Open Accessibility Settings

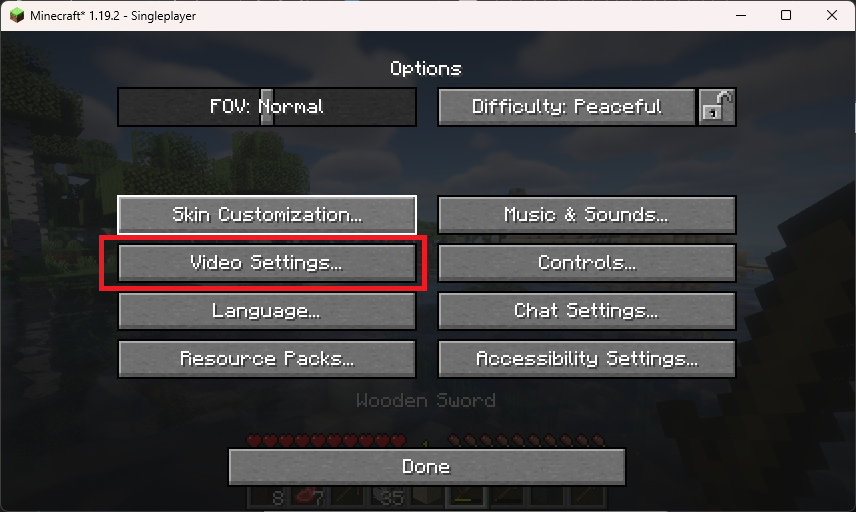click(587, 359)
